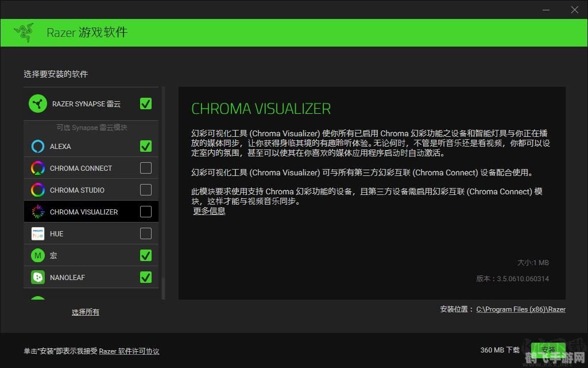The image size is (588, 368).
Task: Select the Chroma Studio ring icon
Action: coord(37,190)
